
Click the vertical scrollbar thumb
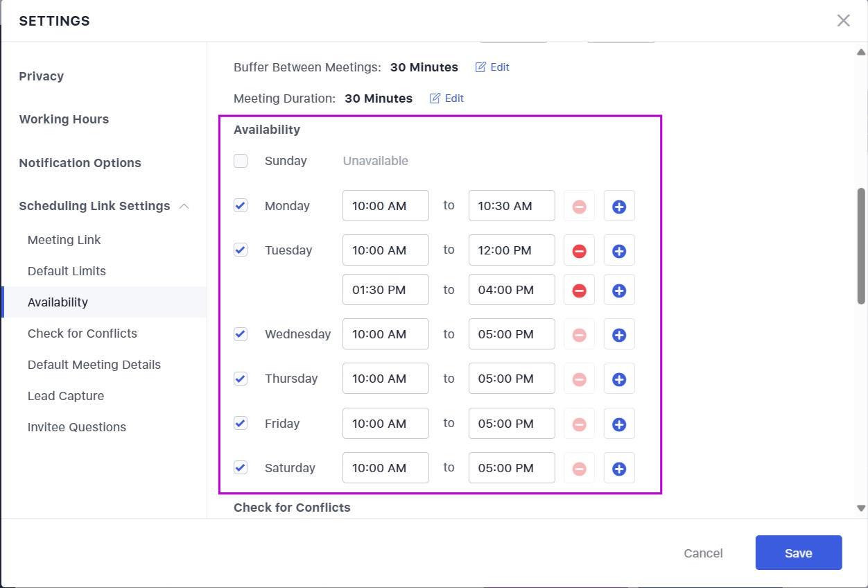click(861, 245)
